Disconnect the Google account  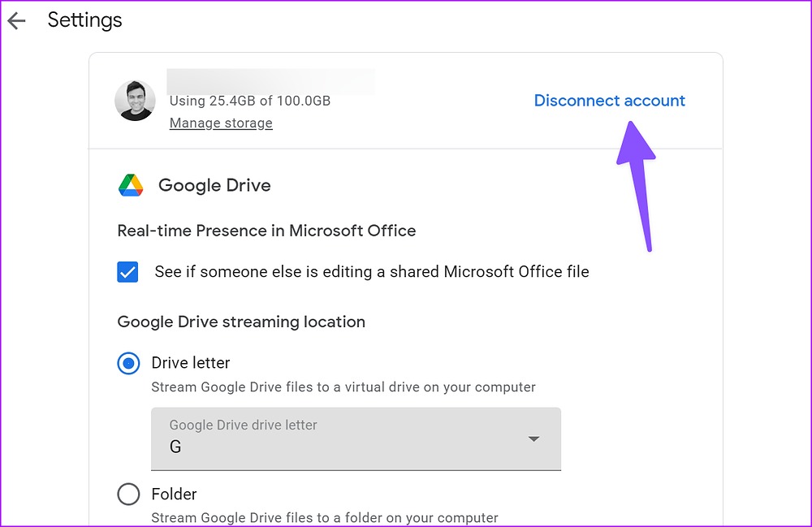coord(610,100)
